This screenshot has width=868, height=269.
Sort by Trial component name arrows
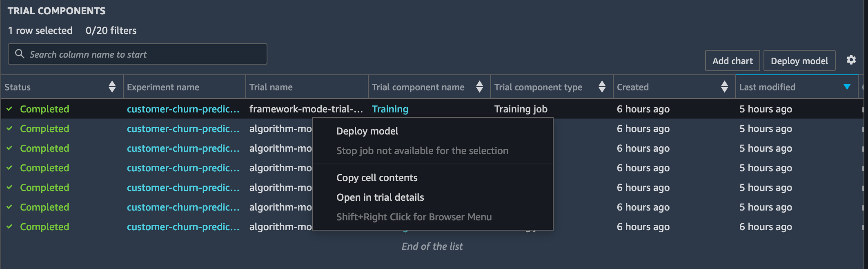pos(479,87)
